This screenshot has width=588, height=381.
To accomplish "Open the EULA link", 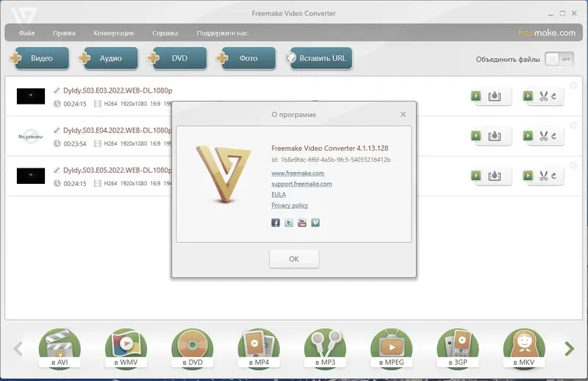I will click(x=279, y=194).
